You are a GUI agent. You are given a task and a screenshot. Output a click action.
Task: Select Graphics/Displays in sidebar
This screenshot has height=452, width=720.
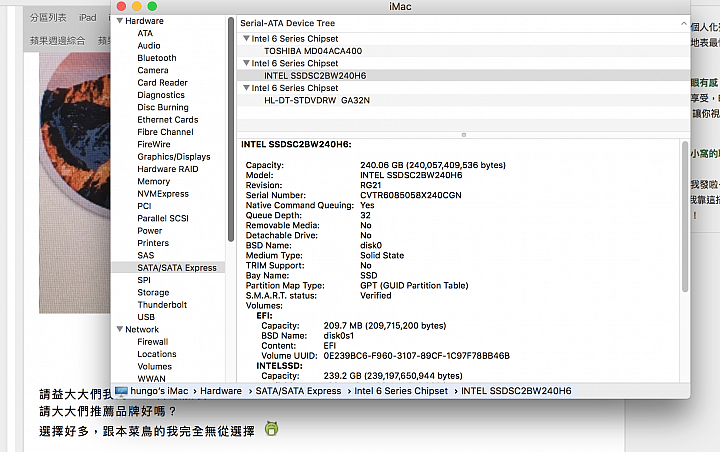coord(174,157)
